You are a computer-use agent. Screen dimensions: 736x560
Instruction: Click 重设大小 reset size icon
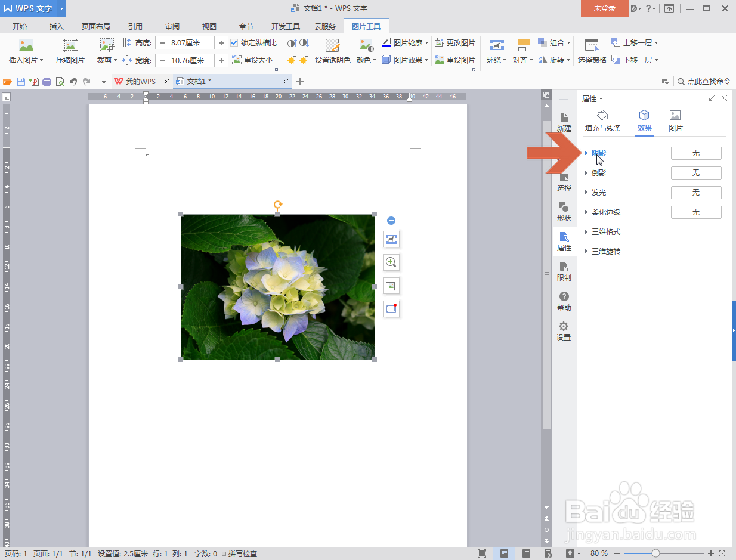point(237,60)
